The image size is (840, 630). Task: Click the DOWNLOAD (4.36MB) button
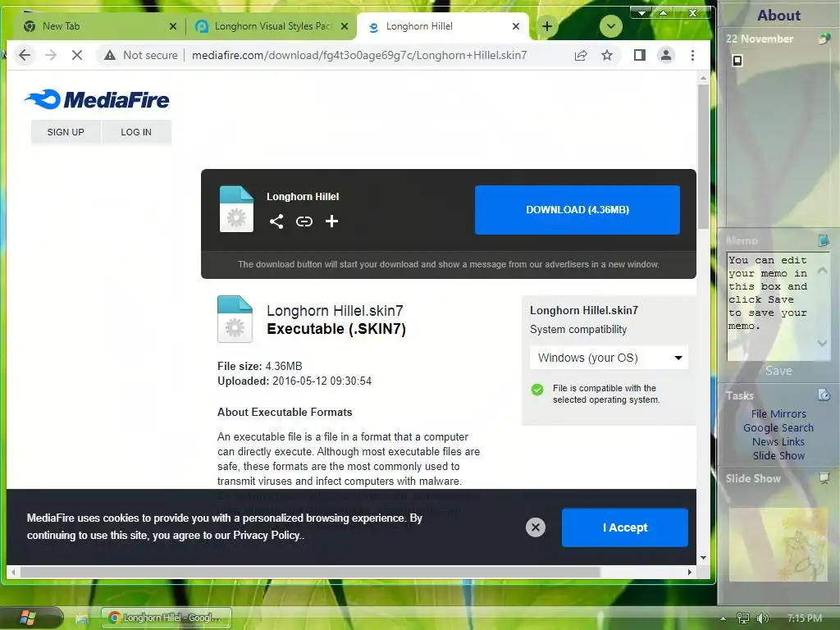[577, 210]
